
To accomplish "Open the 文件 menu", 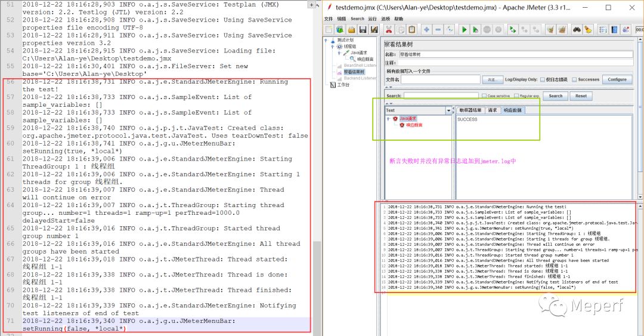I will tap(329, 19).
